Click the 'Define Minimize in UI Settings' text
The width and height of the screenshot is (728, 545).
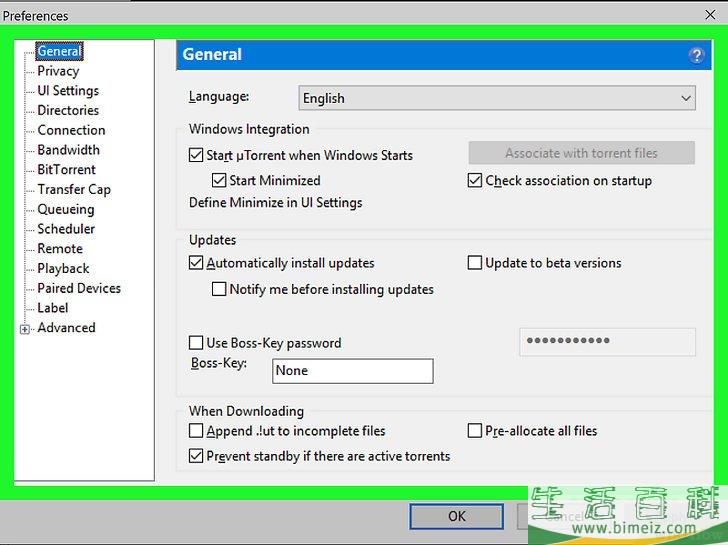tap(275, 203)
